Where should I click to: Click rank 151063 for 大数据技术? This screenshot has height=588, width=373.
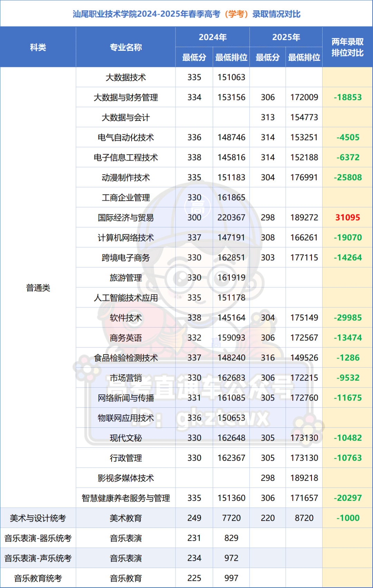(231, 77)
